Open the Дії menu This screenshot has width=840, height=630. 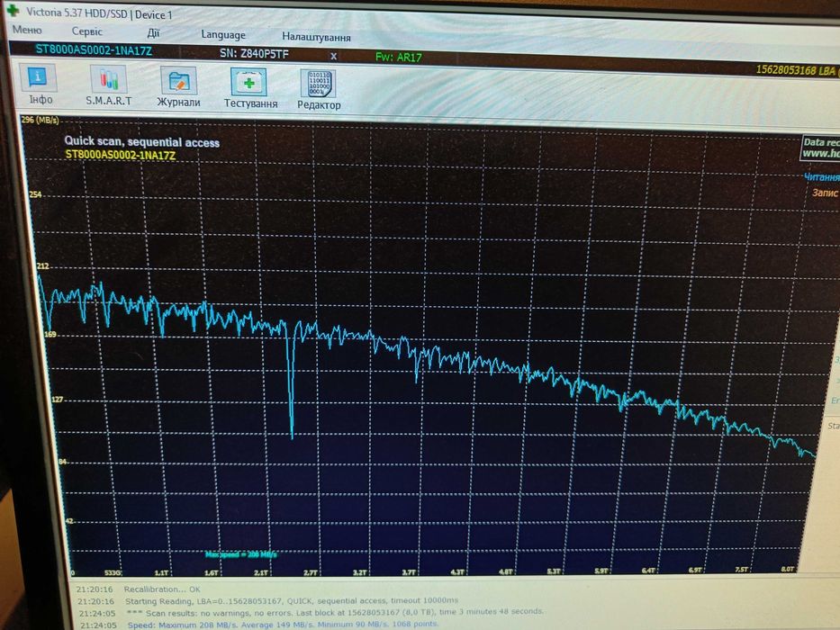(x=153, y=32)
